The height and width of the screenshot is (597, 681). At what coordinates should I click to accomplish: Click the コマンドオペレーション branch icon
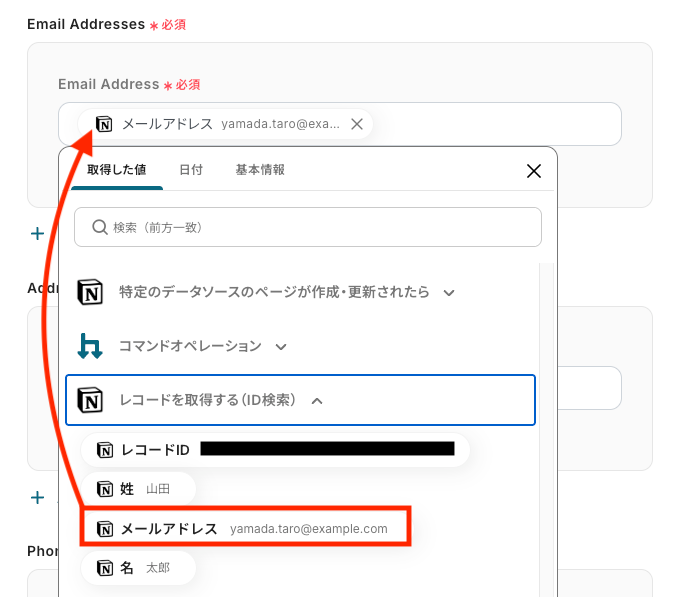(x=90, y=346)
